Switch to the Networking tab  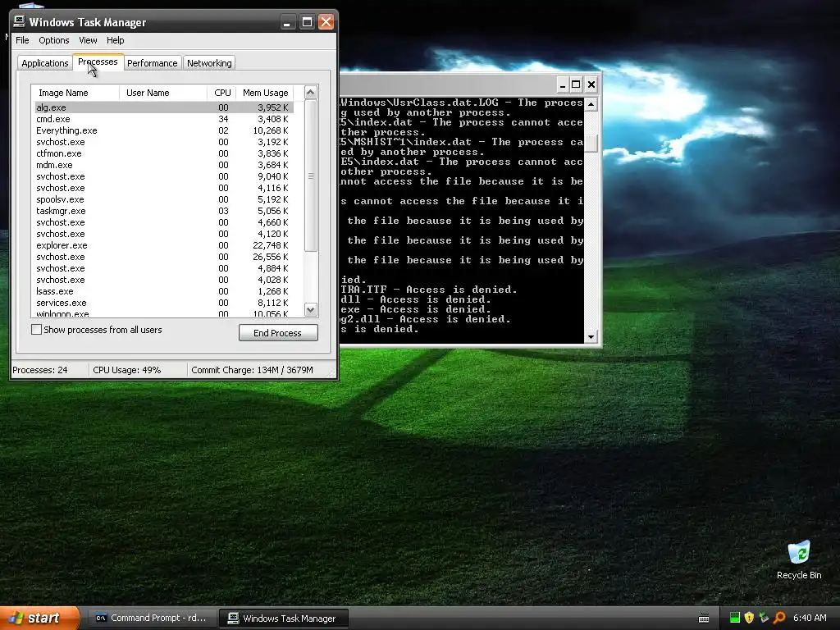209,63
